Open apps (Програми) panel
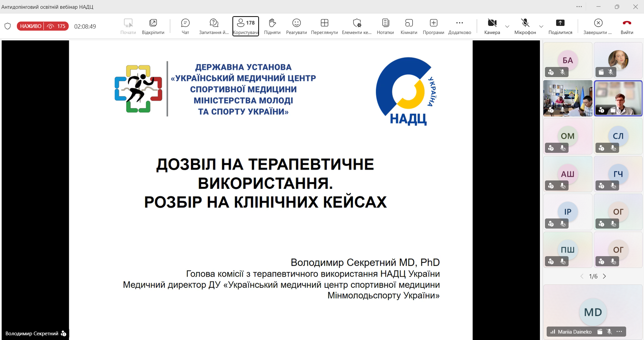 433,26
